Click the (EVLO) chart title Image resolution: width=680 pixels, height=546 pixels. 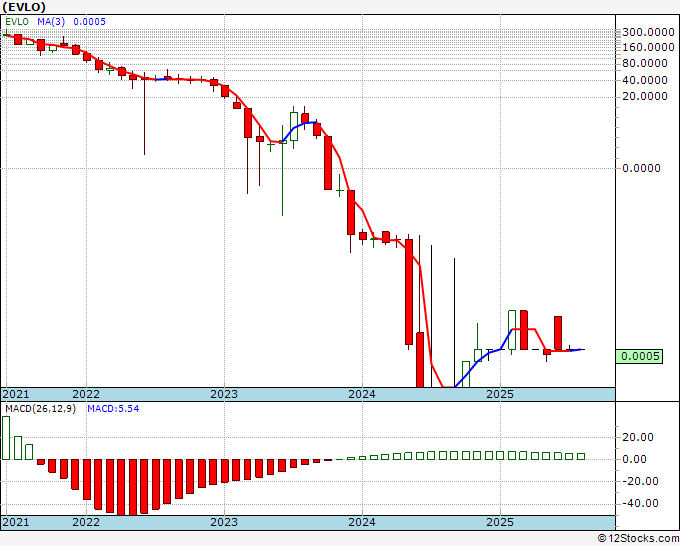coord(24,7)
